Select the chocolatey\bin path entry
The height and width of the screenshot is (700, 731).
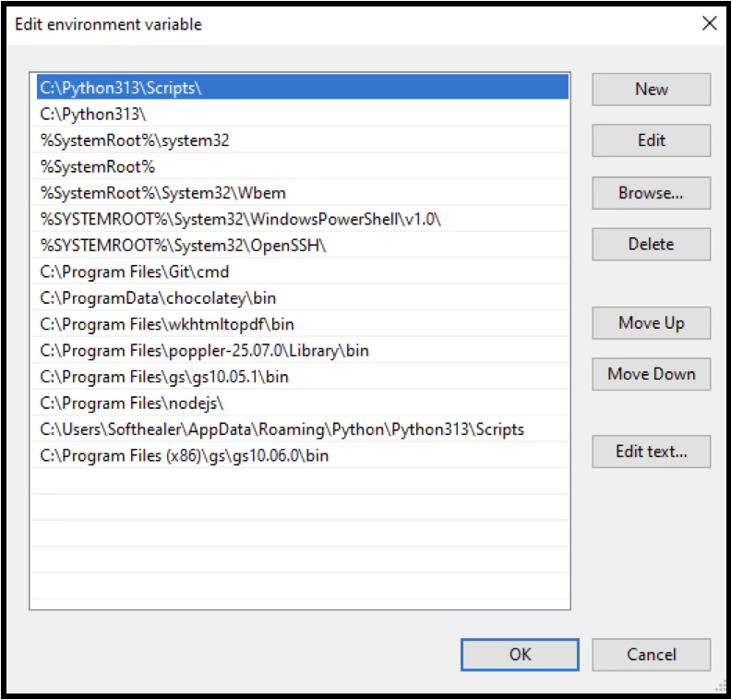158,298
